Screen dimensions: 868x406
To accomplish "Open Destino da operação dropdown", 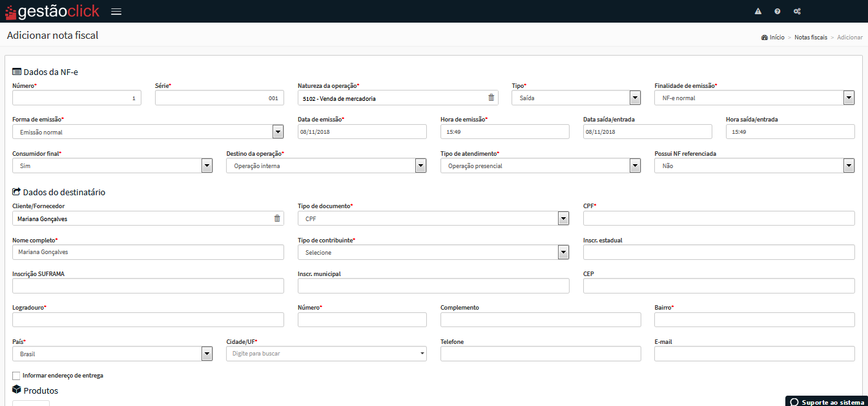I will click(326, 166).
